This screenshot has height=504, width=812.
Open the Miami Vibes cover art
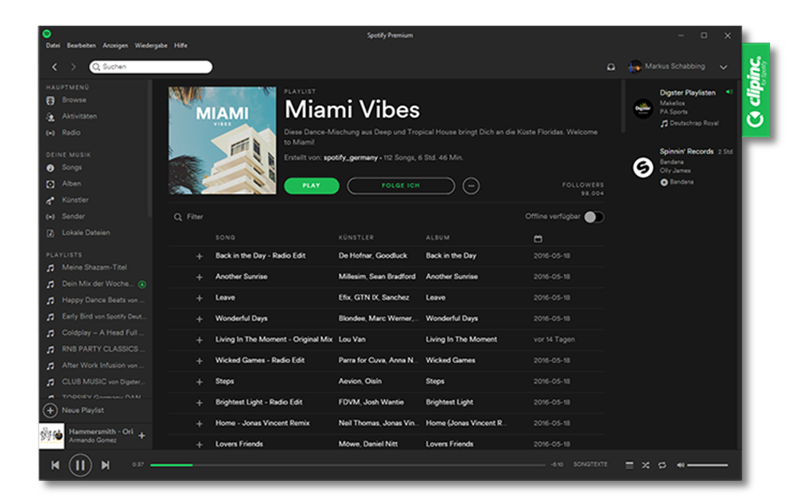pyautogui.click(x=222, y=141)
